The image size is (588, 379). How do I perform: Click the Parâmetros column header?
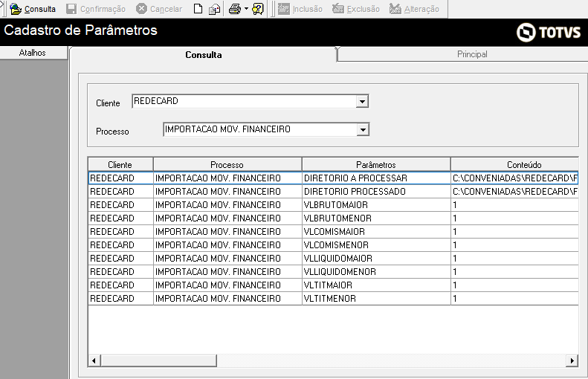pyautogui.click(x=376, y=165)
